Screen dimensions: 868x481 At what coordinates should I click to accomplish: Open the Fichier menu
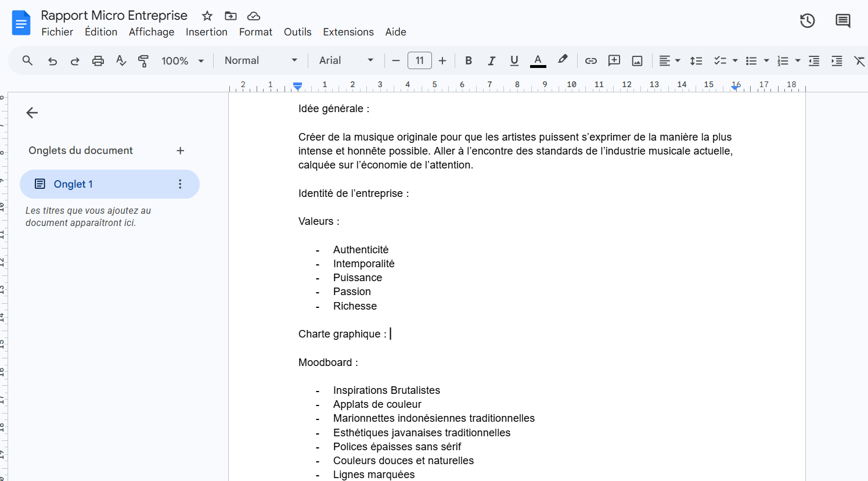click(x=57, y=32)
